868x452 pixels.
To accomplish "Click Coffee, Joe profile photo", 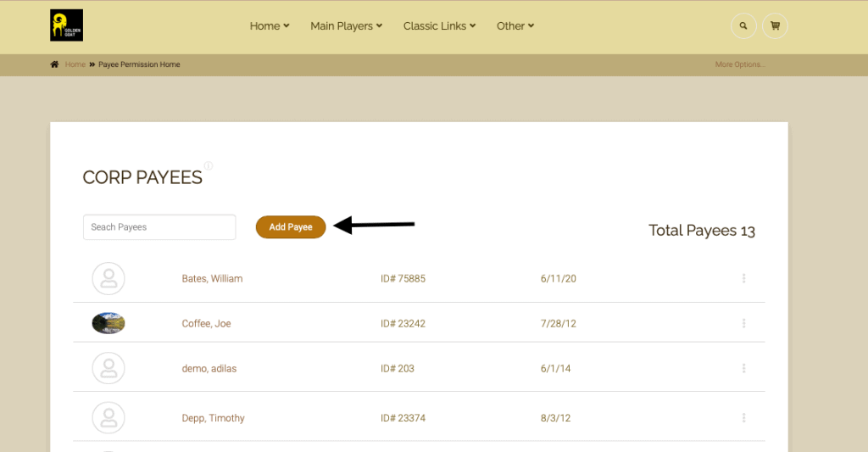I will point(108,323).
